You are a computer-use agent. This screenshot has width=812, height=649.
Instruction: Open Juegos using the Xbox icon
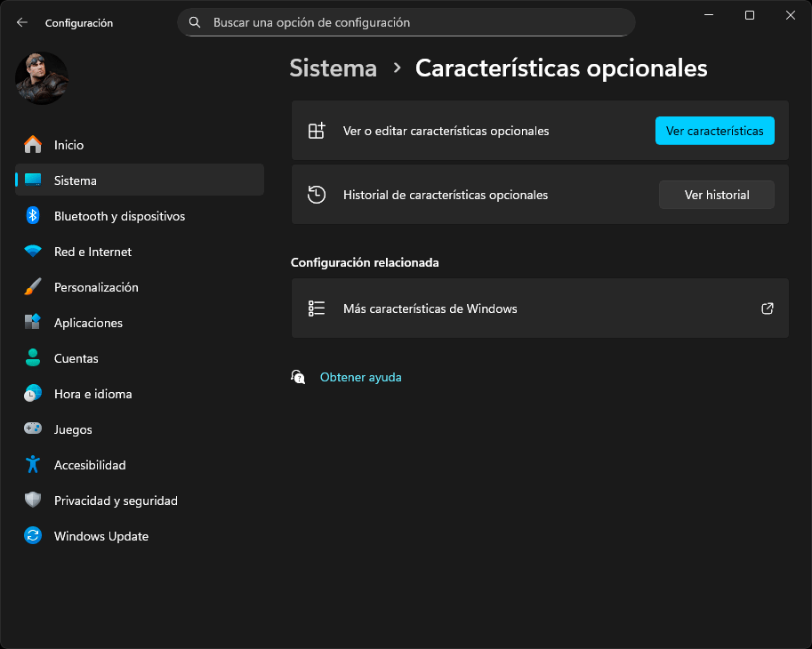(x=33, y=429)
